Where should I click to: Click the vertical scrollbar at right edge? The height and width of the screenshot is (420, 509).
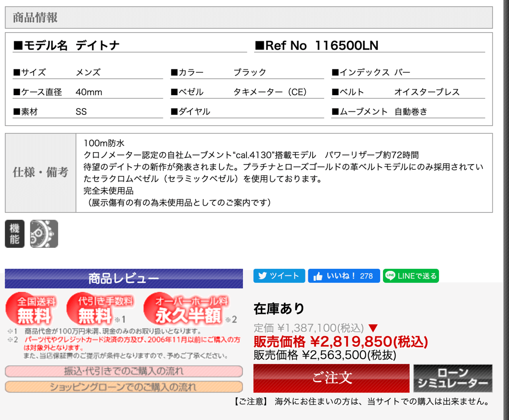[506, 210]
